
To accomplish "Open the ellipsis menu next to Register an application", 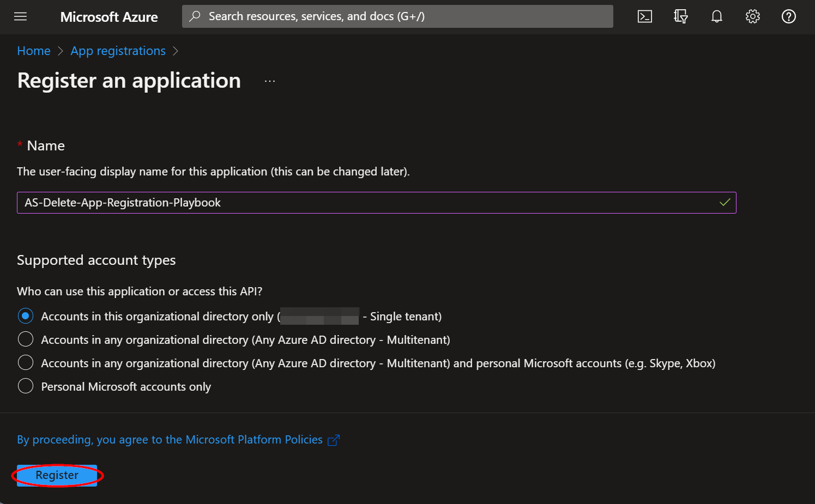I will coord(270,81).
